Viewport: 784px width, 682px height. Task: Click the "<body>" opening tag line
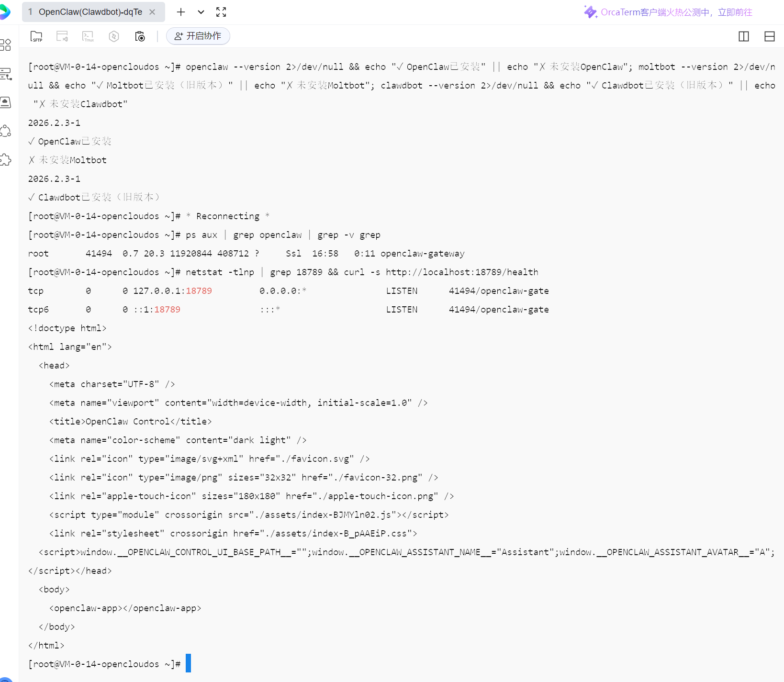click(x=54, y=590)
